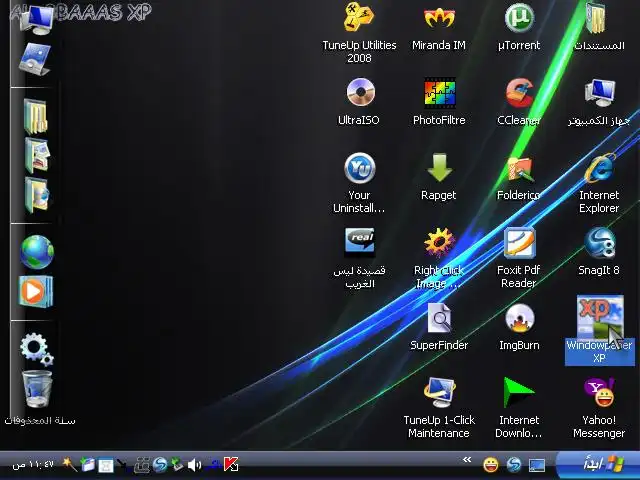Select the SuperFinder shortcut
The width and height of the screenshot is (640, 480).
pyautogui.click(x=439, y=327)
